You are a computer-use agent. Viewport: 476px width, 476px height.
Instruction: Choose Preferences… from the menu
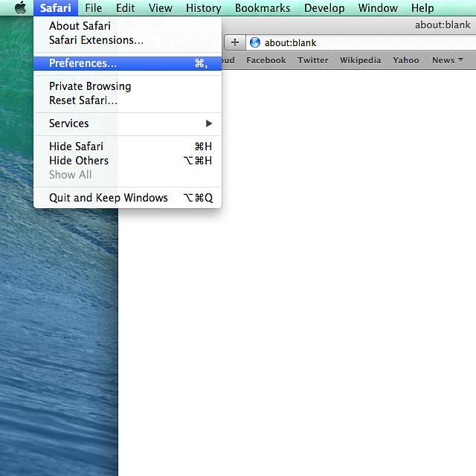click(x=127, y=63)
